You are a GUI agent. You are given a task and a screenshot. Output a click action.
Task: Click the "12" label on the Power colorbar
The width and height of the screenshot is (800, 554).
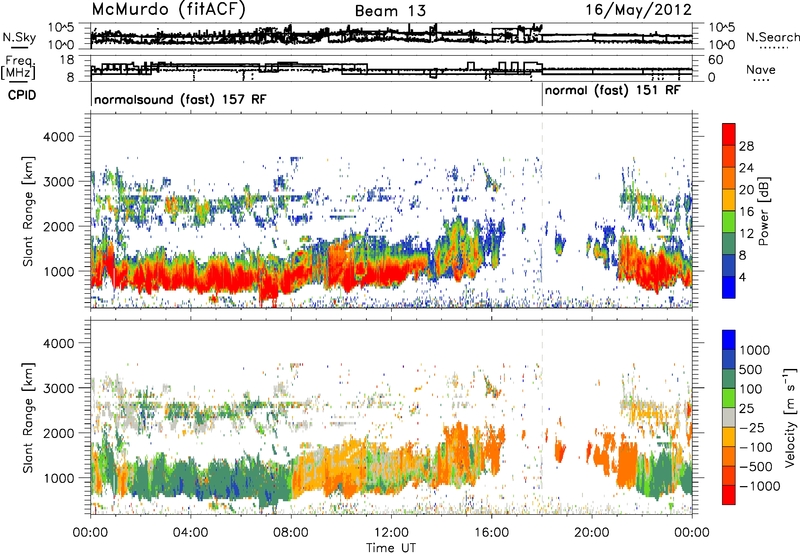[746, 234]
